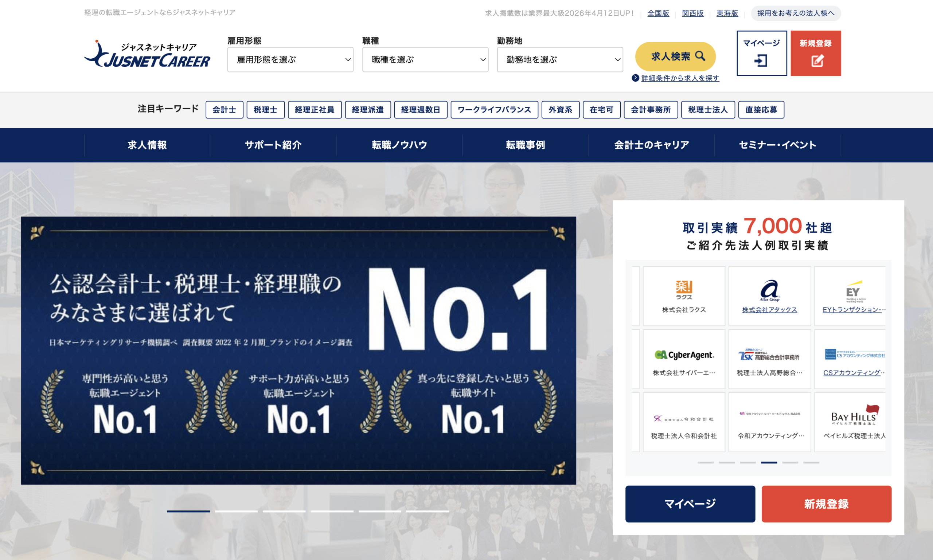Select last pagination dot in company carousel
The image size is (933, 560).
pos(811,462)
